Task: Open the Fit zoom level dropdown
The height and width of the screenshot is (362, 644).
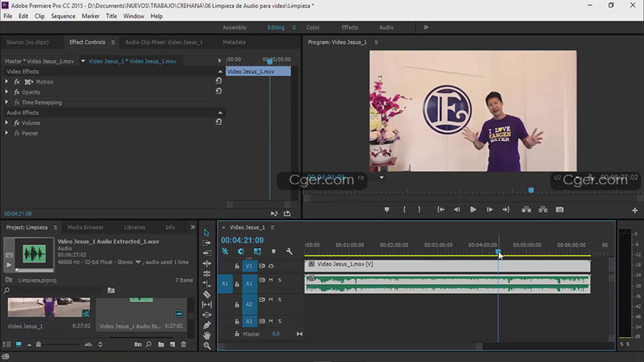Action: [x=381, y=178]
